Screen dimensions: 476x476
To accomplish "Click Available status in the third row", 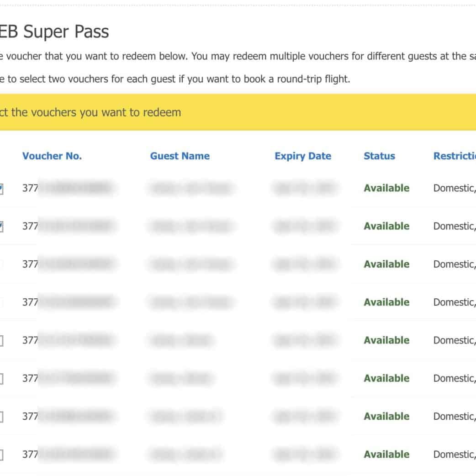I will [x=386, y=264].
